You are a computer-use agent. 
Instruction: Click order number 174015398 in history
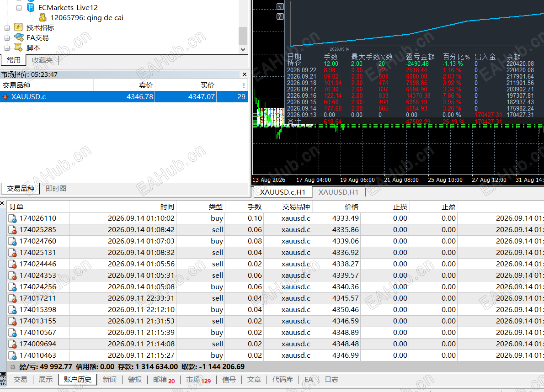pyautogui.click(x=37, y=309)
